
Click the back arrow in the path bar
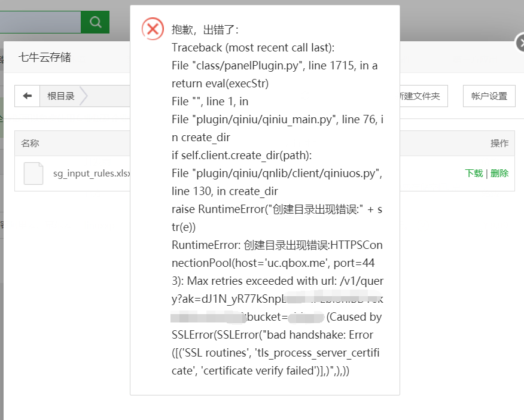click(28, 96)
